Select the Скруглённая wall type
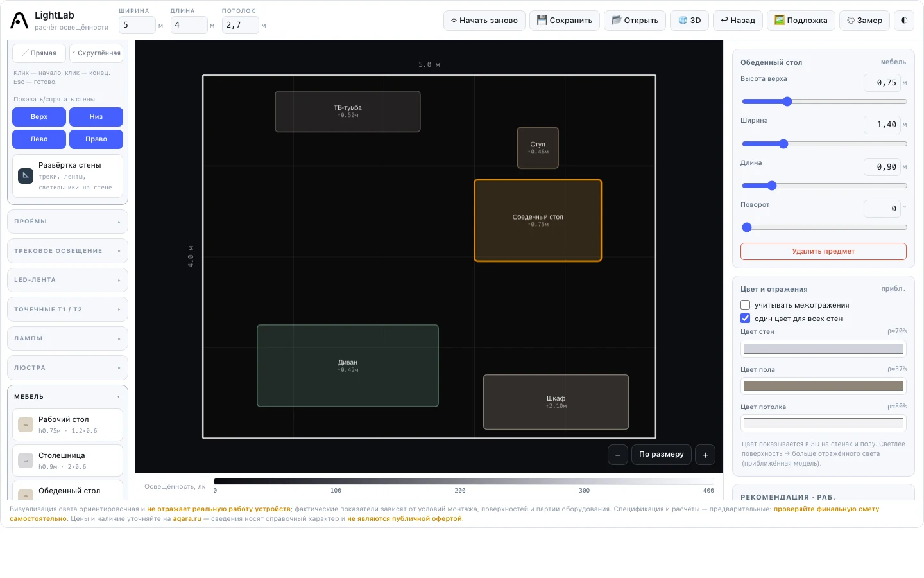 (96, 53)
